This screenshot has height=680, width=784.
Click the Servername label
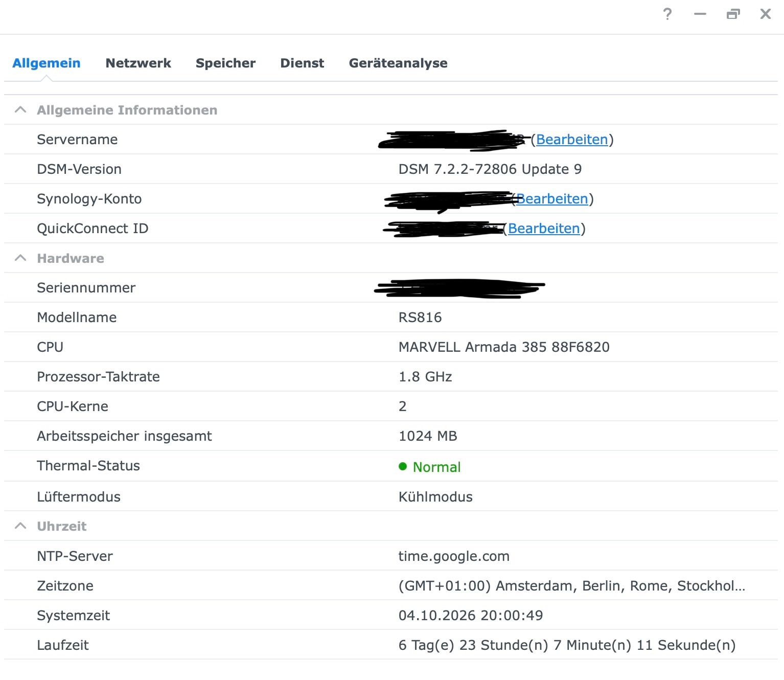[x=77, y=140]
